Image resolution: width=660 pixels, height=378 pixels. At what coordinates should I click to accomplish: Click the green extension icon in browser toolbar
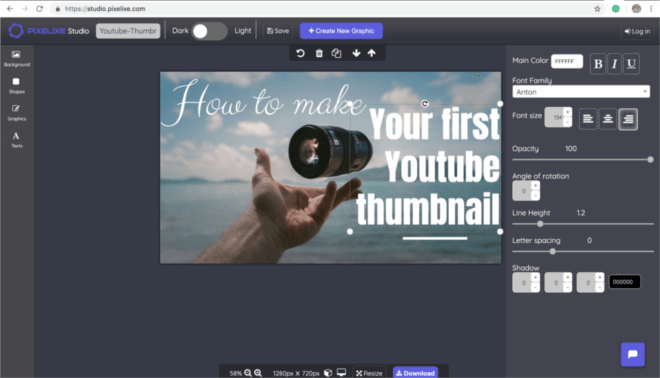[615, 8]
